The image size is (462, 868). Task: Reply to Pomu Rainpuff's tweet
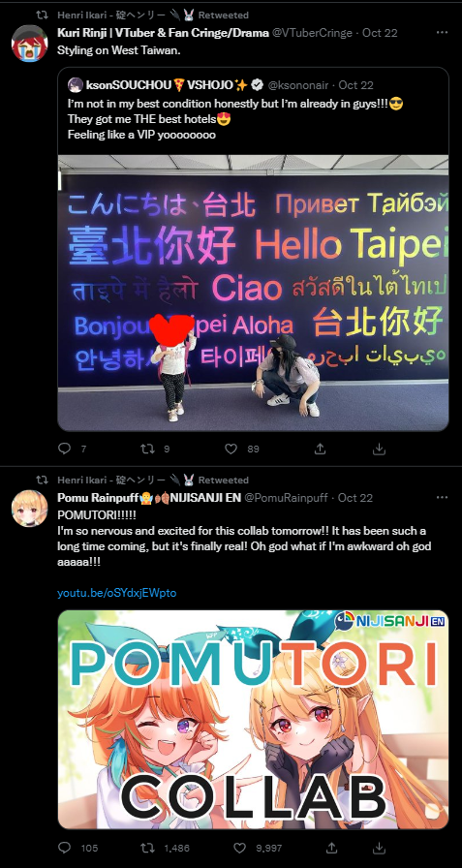[65, 848]
